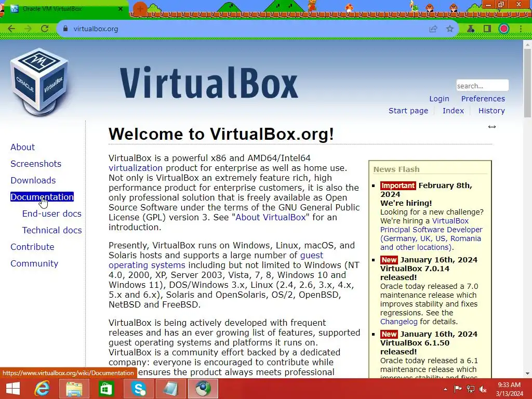The image size is (532, 399).
Task: Click the active Chrome taskbar icon
Action: (203, 389)
